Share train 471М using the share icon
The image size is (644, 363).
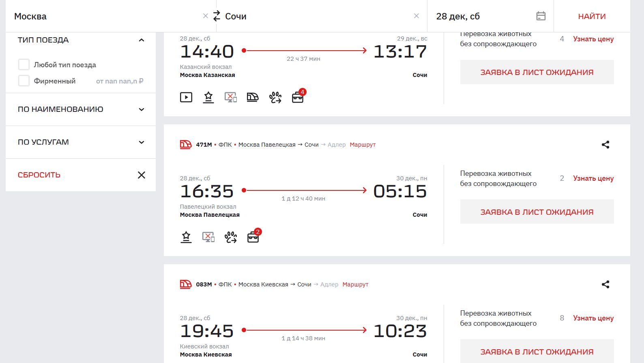coord(605,145)
